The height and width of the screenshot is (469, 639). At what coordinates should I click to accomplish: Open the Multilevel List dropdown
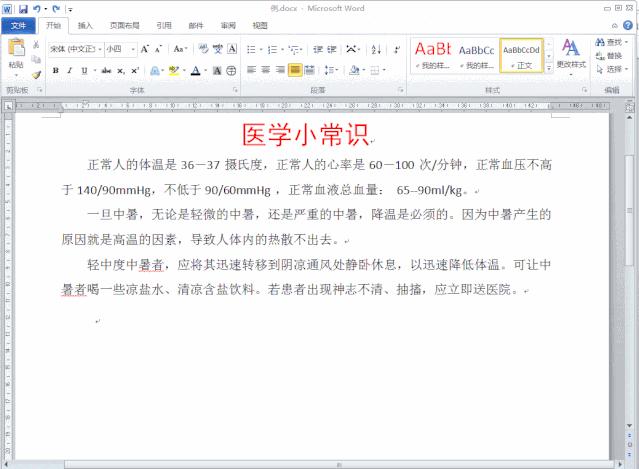(x=295, y=49)
